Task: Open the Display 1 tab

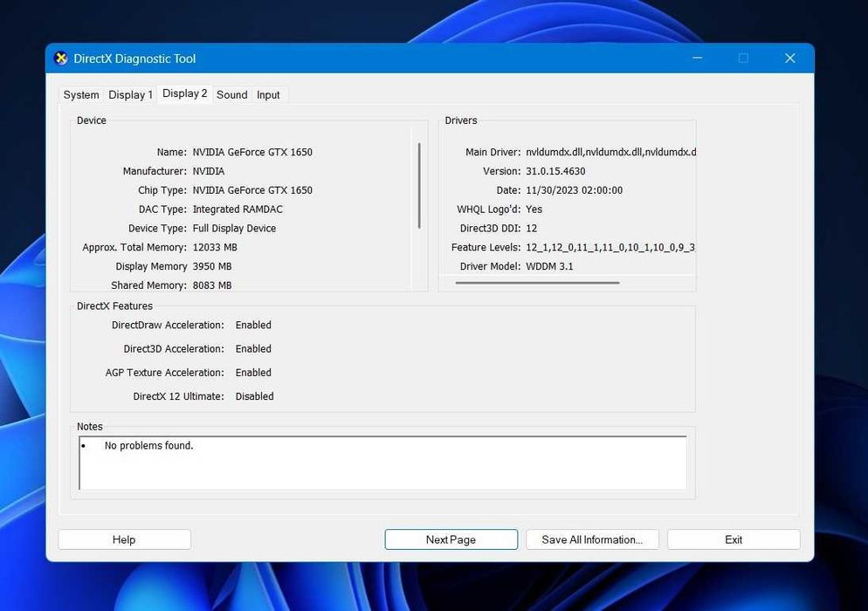Action: [x=130, y=94]
